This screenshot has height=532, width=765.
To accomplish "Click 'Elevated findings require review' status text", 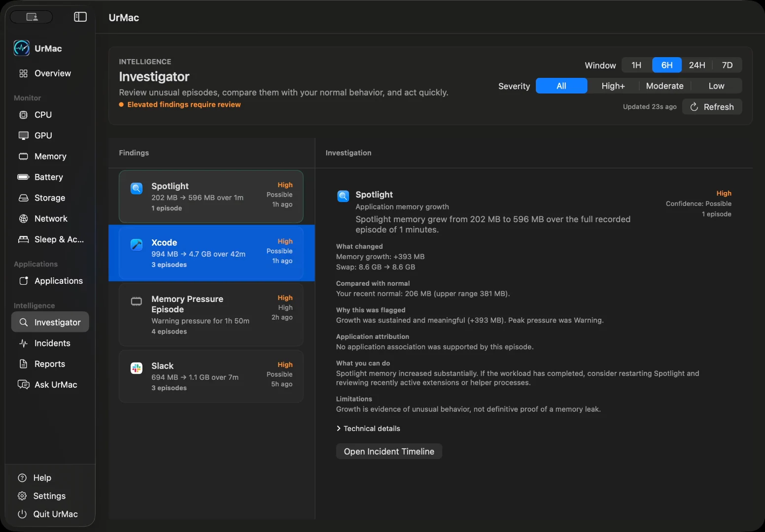I will (184, 104).
